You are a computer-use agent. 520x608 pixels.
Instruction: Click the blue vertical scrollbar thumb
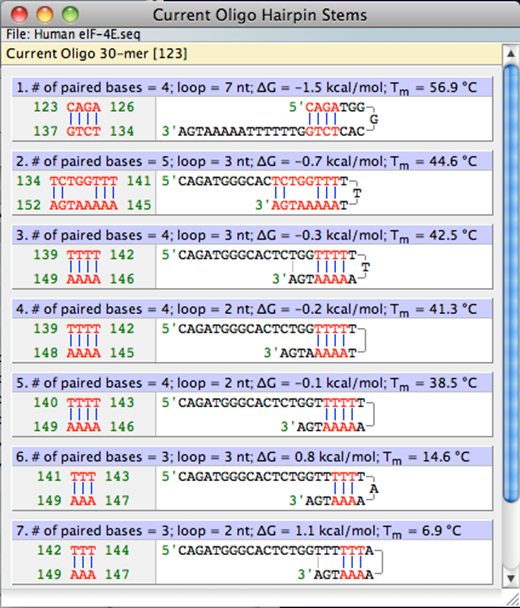tap(511, 283)
